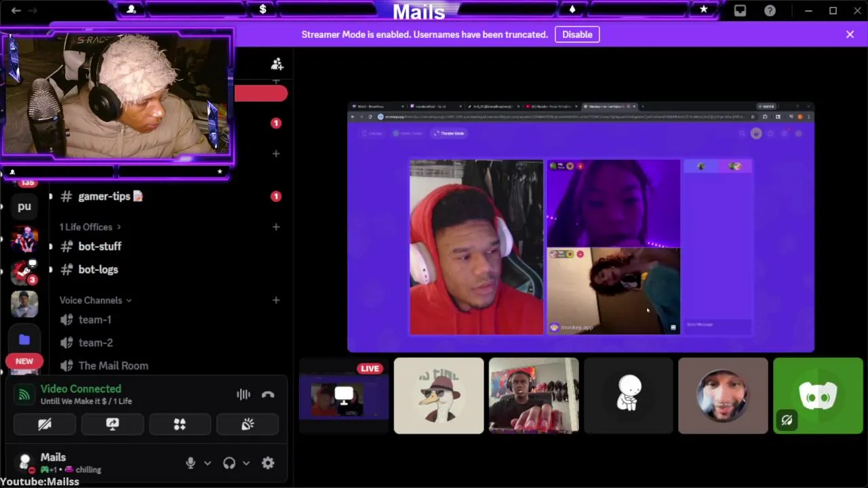
Task: Select the webcam participant in black shirt
Action: (534, 396)
